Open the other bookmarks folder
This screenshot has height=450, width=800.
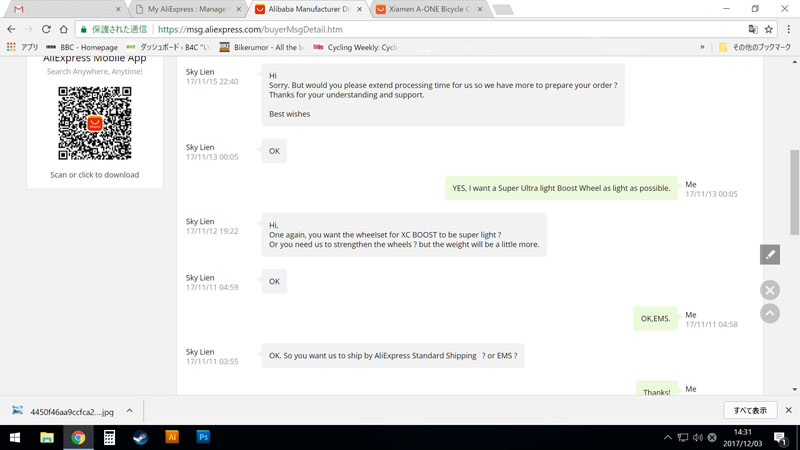click(x=755, y=47)
